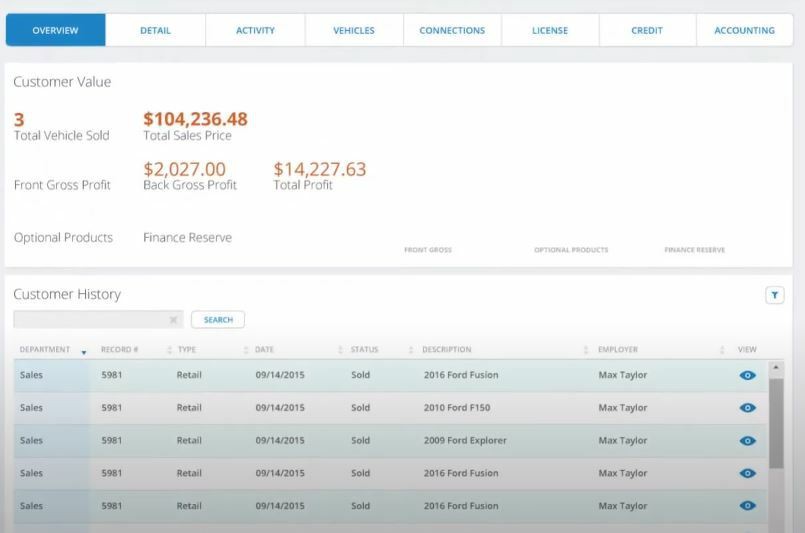Go to the Accounting tab

tap(744, 30)
